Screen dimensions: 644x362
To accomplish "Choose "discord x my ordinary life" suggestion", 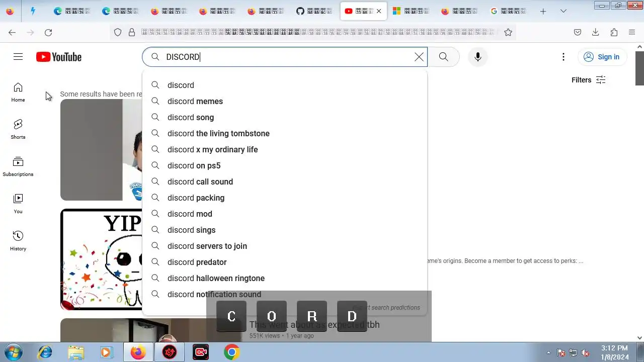I will (285, 149).
